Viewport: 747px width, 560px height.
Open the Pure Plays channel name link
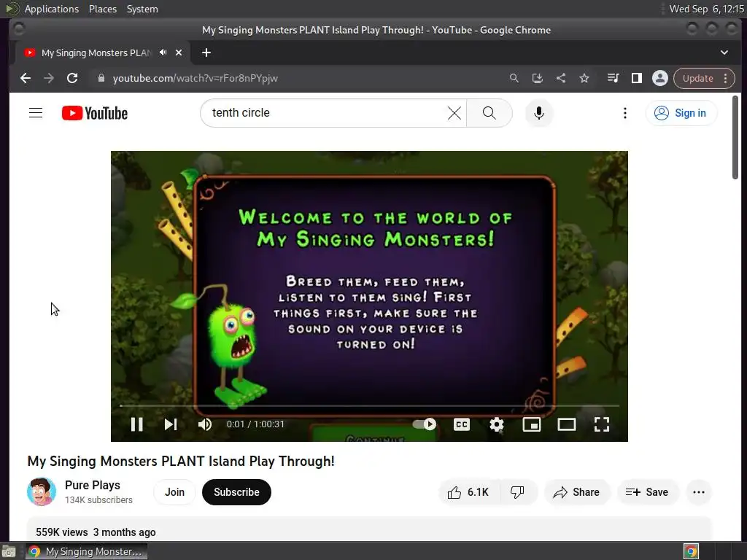click(x=93, y=485)
